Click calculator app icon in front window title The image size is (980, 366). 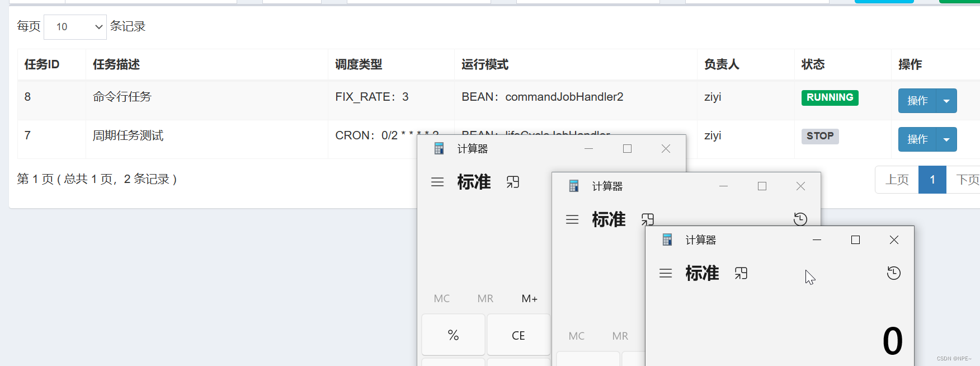pos(667,240)
